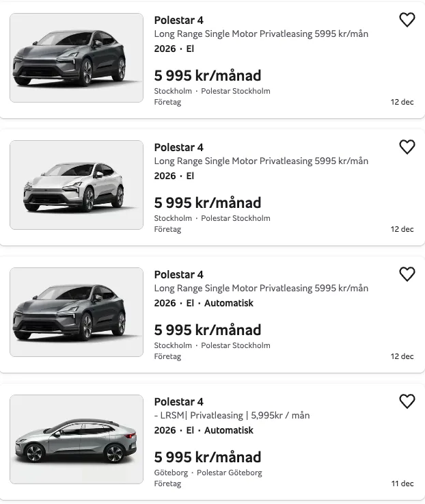Click the "- LRSM| Privatleasing" description text
Image resolution: width=425 pixels, height=504 pixels.
click(232, 415)
